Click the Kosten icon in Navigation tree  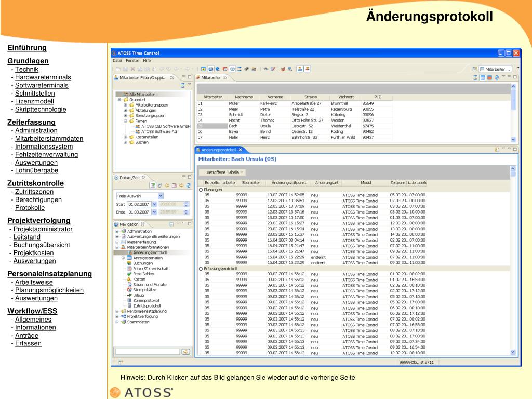(x=129, y=279)
